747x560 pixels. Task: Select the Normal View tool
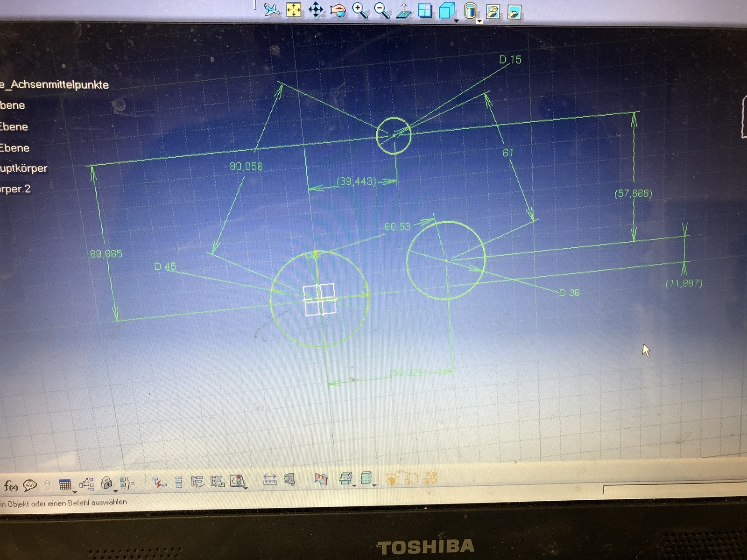403,11
